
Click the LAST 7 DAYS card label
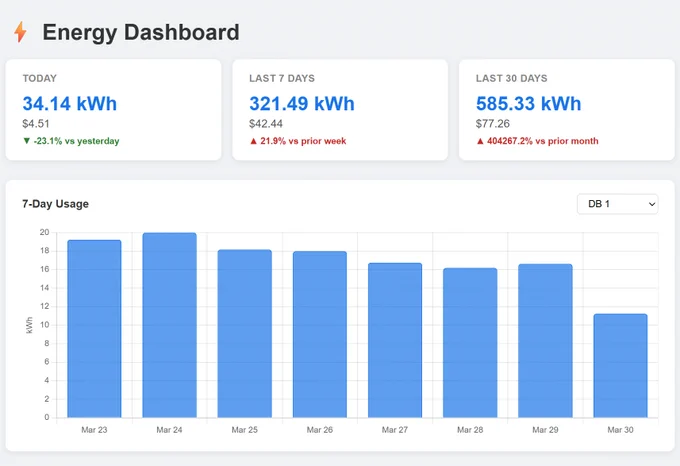(282, 78)
